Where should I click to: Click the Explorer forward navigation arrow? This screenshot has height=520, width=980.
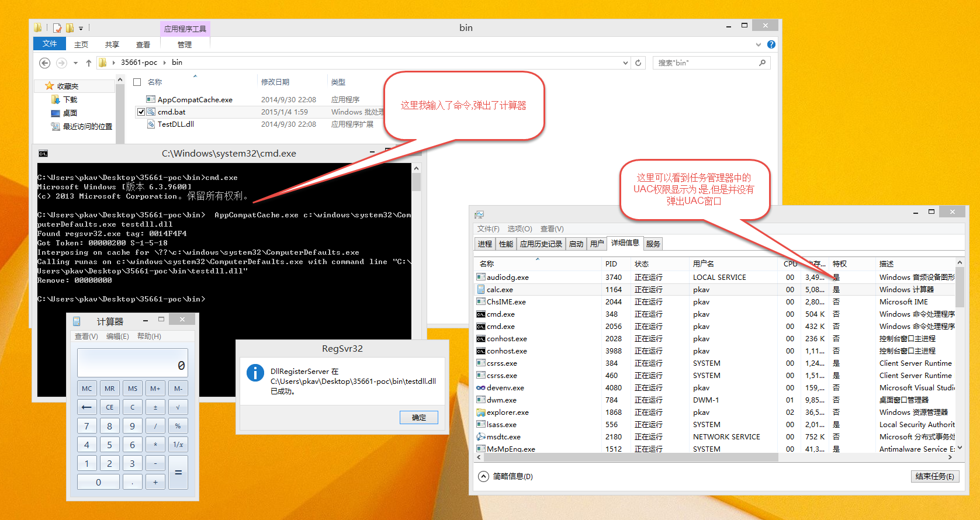(x=61, y=63)
